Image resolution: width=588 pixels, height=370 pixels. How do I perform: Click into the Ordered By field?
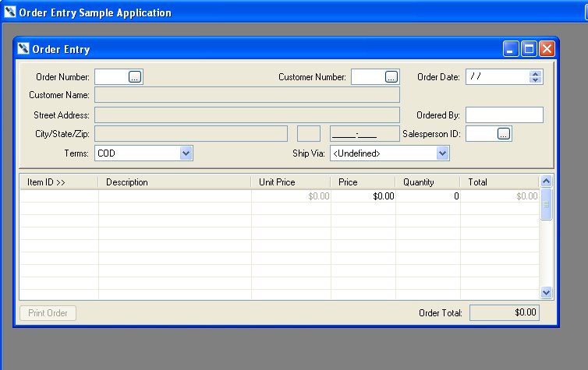pyautogui.click(x=505, y=115)
